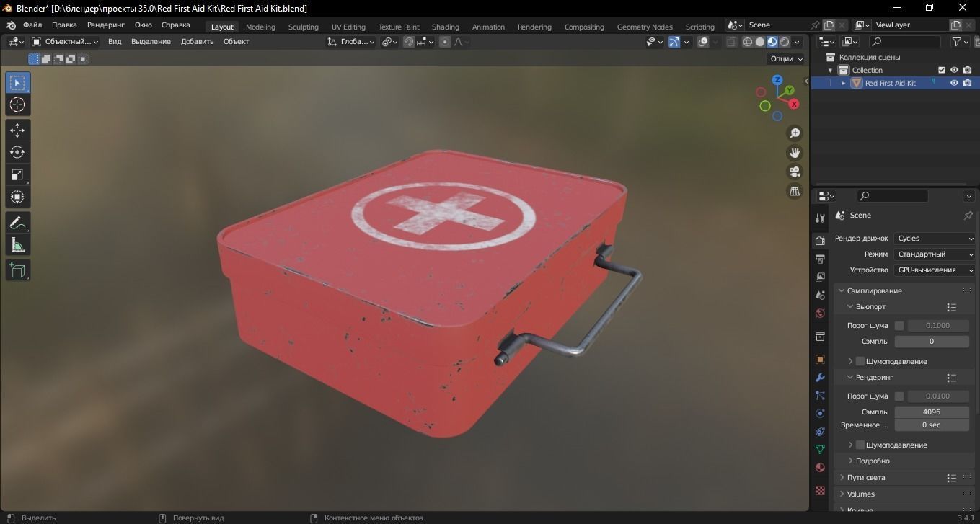
Task: Select the 3D Cursor tool
Action: point(18,105)
